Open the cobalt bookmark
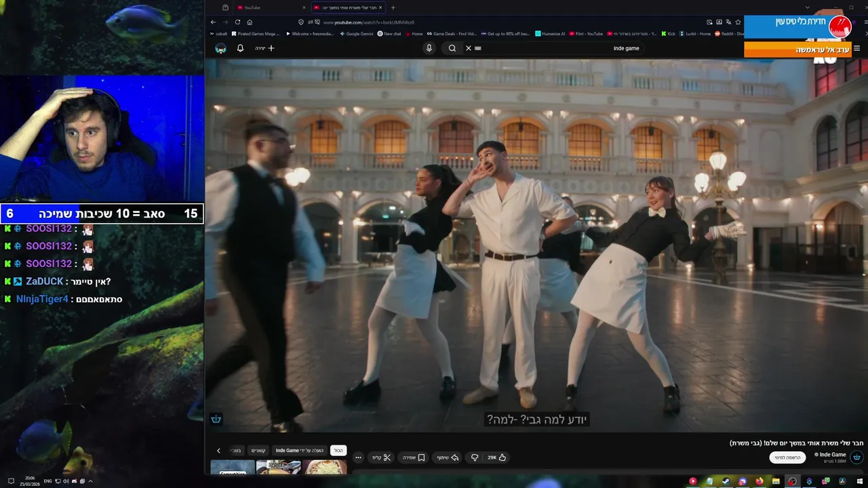The image size is (868, 488). [x=218, y=33]
